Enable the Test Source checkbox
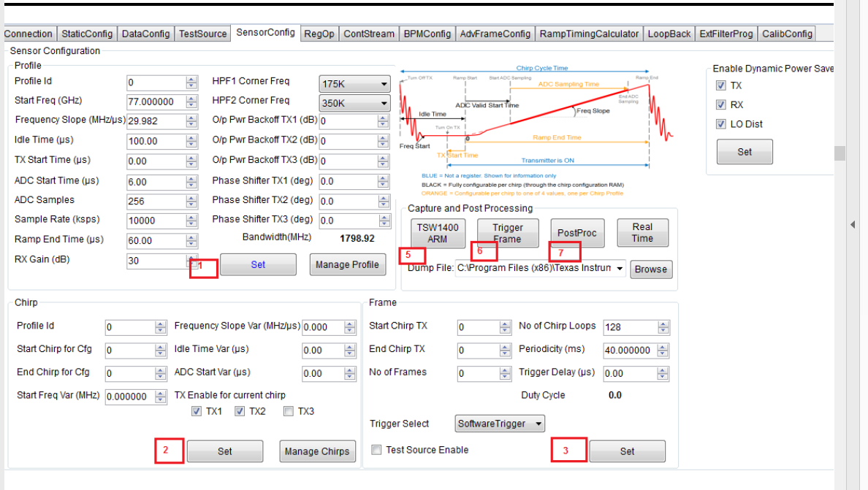This screenshot has height=490, width=868. [376, 449]
